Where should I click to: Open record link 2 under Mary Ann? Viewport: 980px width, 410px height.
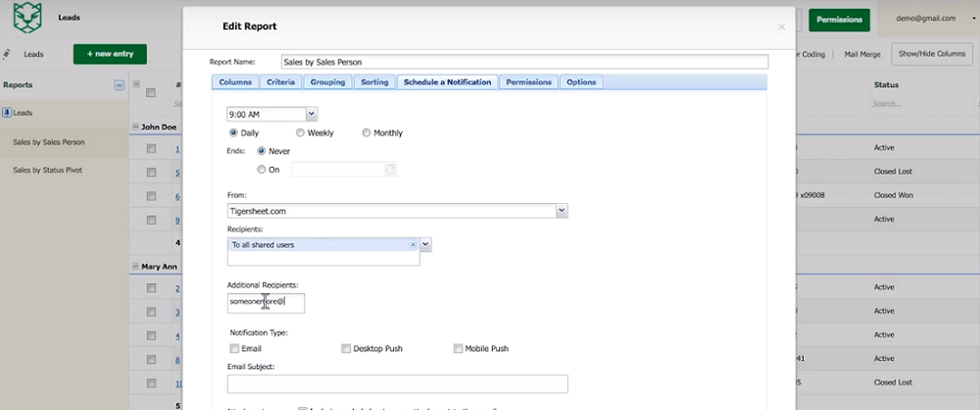coord(177,288)
